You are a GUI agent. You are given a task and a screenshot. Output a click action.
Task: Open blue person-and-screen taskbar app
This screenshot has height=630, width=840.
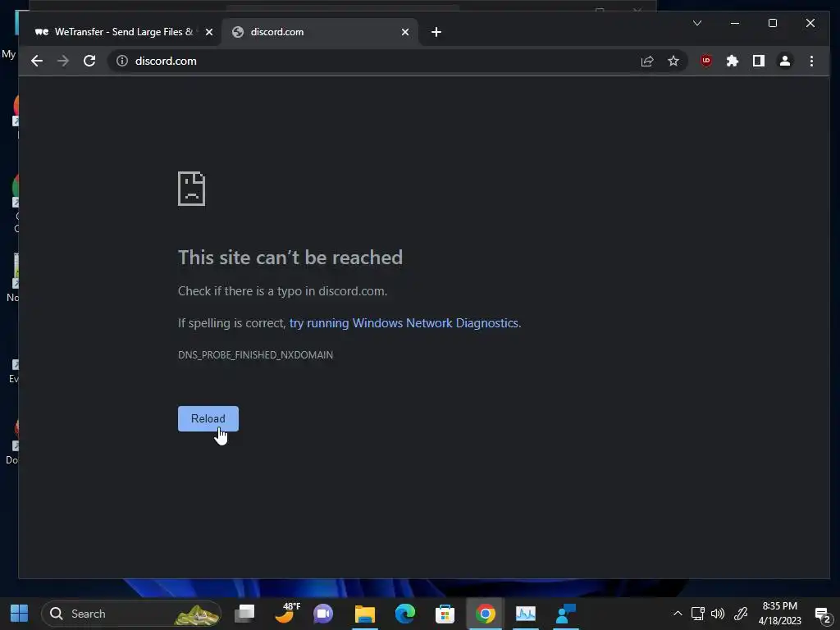click(566, 614)
